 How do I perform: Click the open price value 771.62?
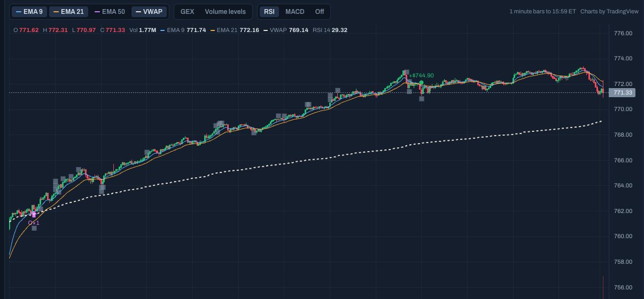click(29, 30)
